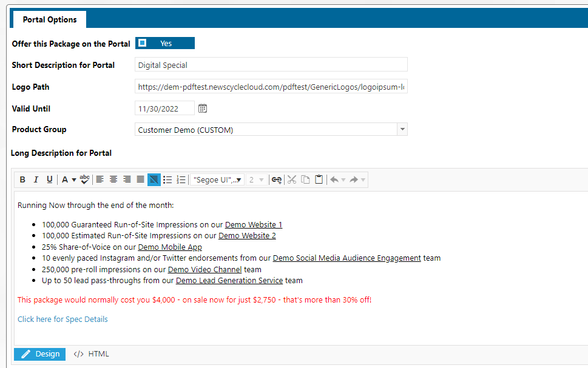Insert a hyperlink with the link icon
This screenshot has height=368, width=588.
click(276, 179)
